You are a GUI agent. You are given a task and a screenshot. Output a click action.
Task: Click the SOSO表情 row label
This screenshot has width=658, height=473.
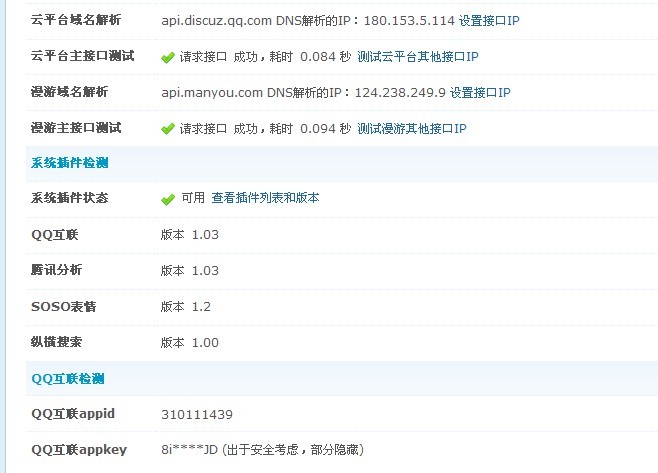(63, 306)
